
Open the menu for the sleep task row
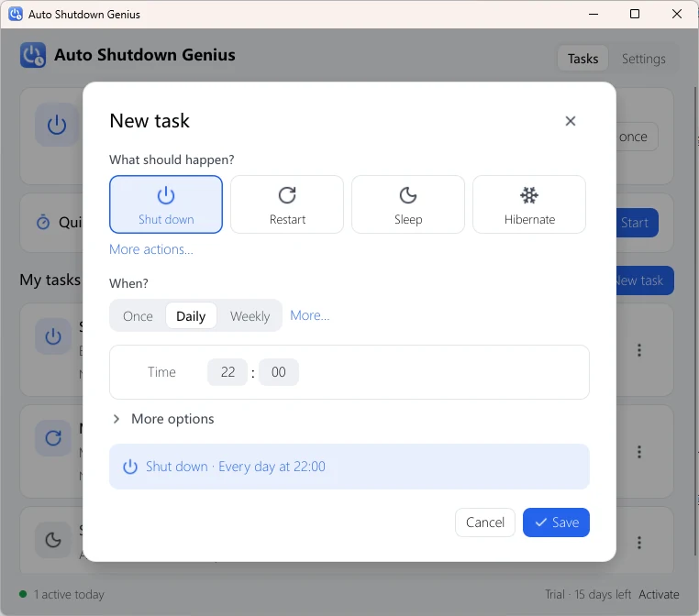[639, 542]
